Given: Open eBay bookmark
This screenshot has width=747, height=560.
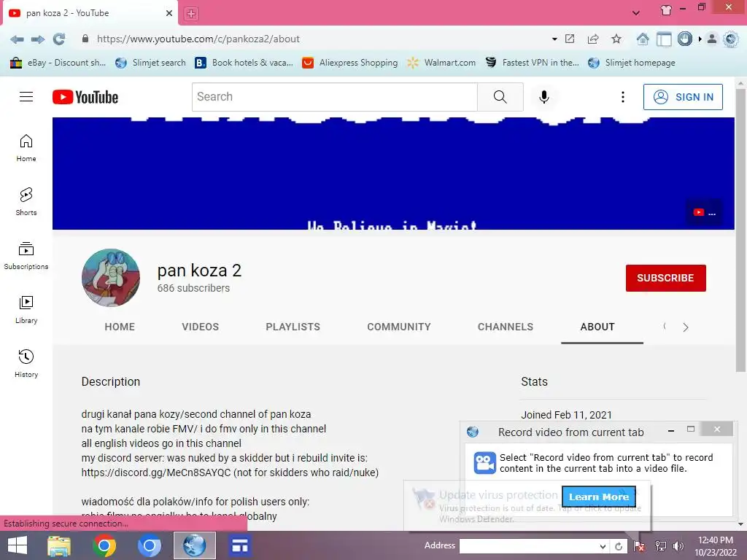Looking at the screenshot, I should (x=58, y=63).
